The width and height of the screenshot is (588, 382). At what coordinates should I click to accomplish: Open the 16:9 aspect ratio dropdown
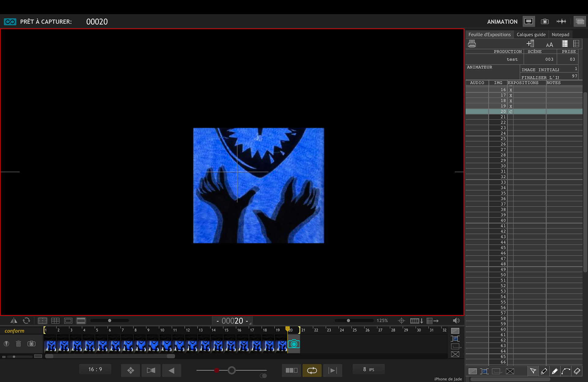point(95,369)
